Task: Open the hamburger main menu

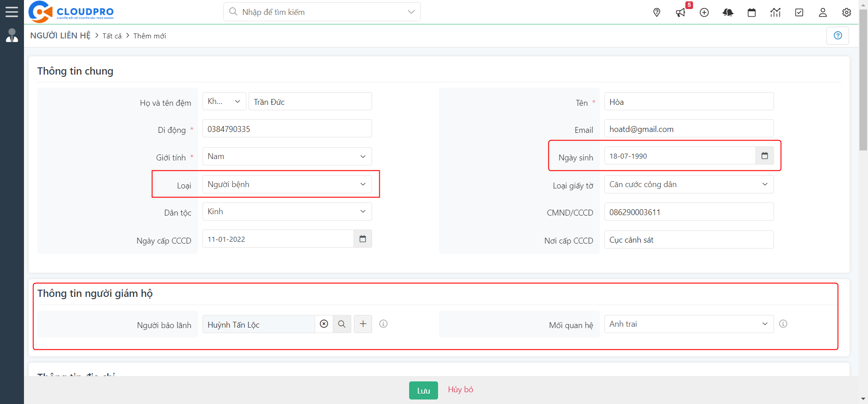Action: coord(12,12)
